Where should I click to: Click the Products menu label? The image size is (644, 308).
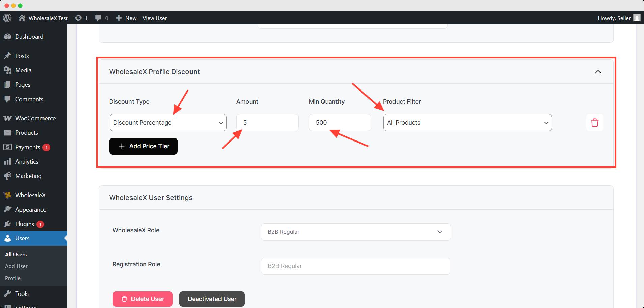[x=27, y=133]
